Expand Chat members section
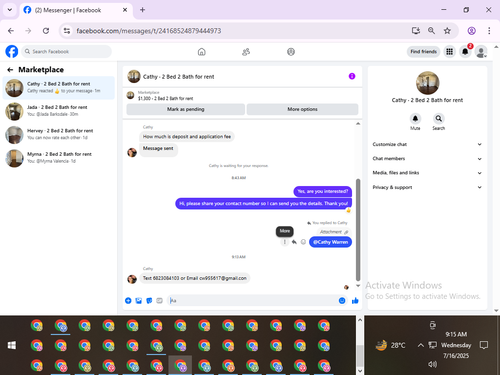The image size is (500, 375). (427, 159)
